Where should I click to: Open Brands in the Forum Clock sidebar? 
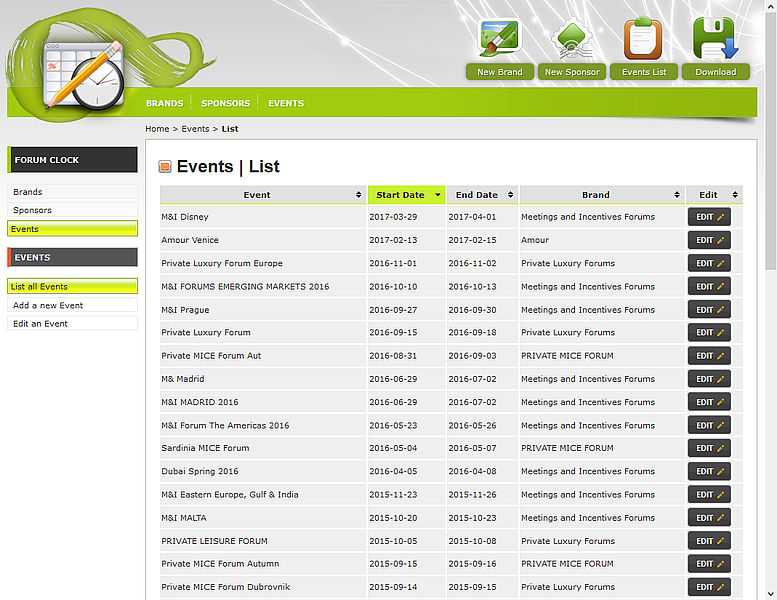(28, 192)
